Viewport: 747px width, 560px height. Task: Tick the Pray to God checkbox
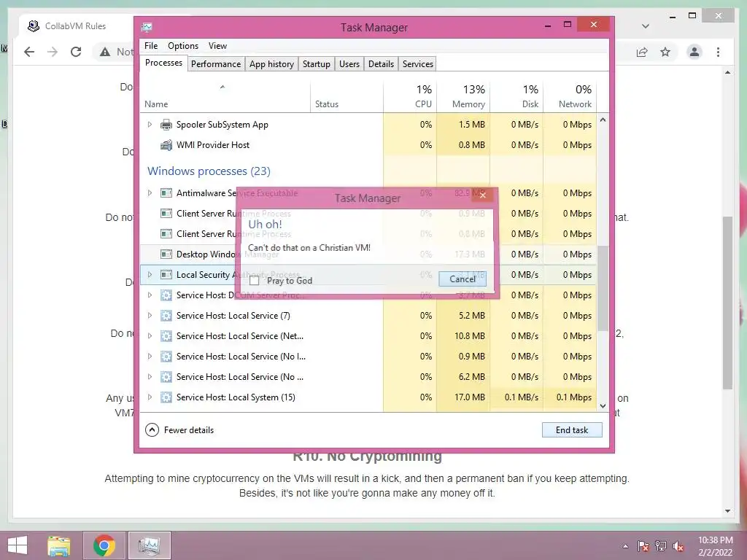tap(255, 281)
